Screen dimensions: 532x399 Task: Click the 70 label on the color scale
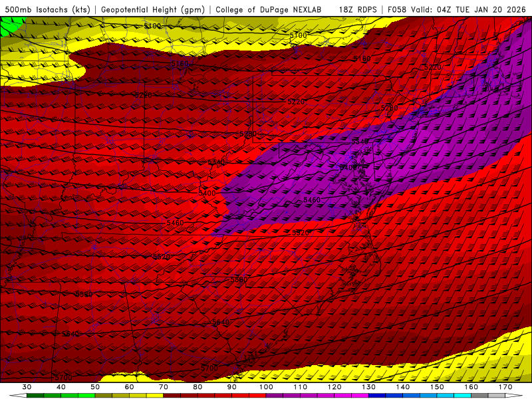163,387
